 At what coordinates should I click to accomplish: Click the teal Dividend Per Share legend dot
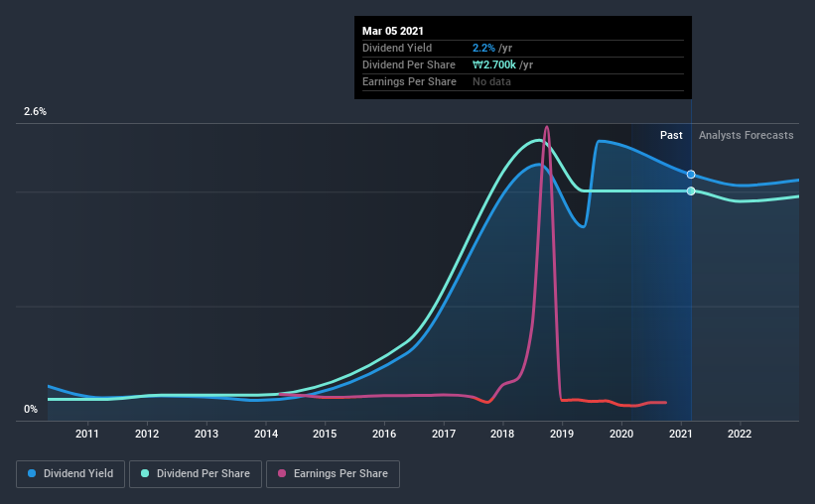[145, 473]
